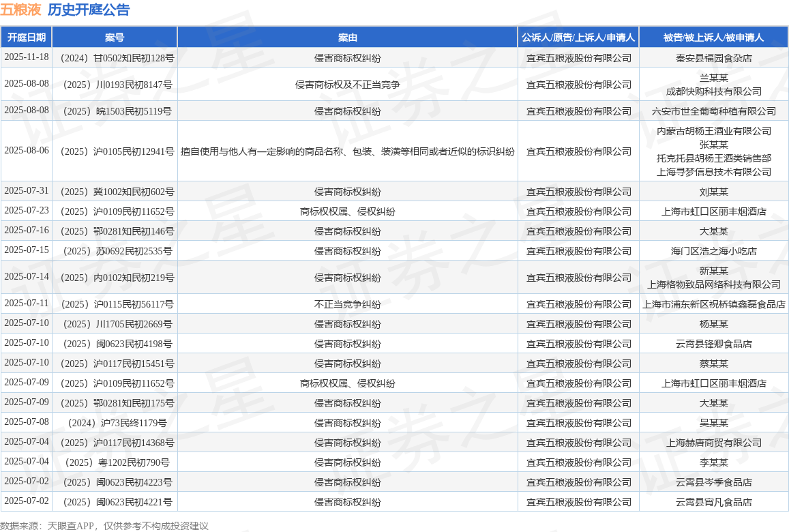Click the 开庭日期 column header

tap(26, 38)
